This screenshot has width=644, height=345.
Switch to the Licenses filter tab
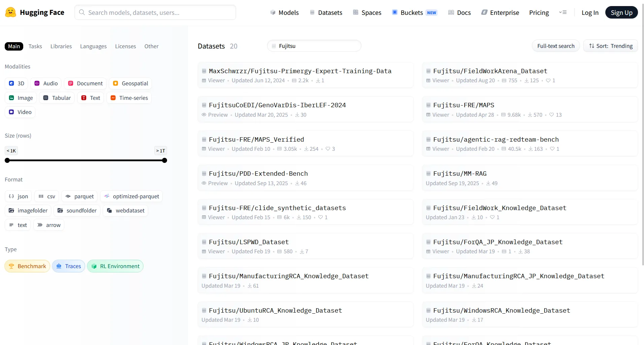tap(126, 46)
